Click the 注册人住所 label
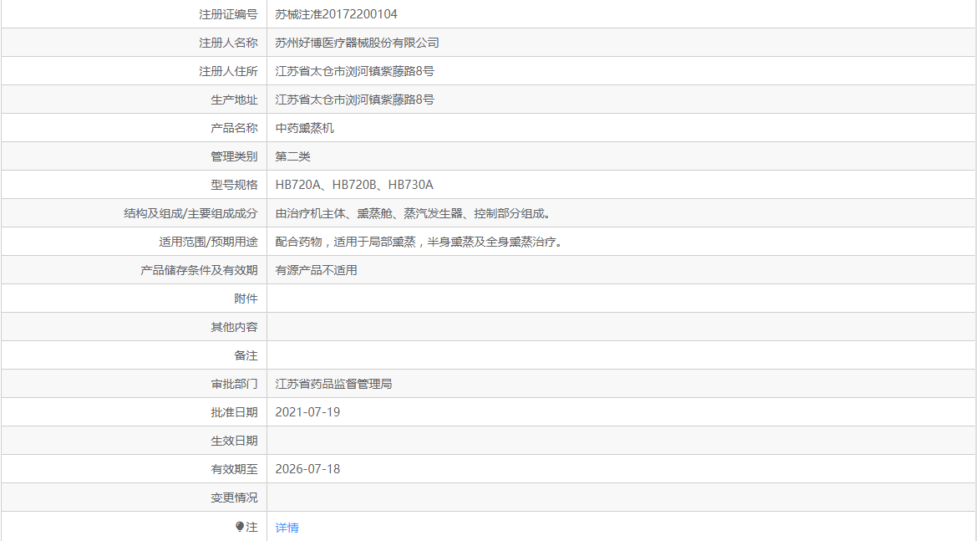Screen dimensions: 980x541 coord(228,71)
